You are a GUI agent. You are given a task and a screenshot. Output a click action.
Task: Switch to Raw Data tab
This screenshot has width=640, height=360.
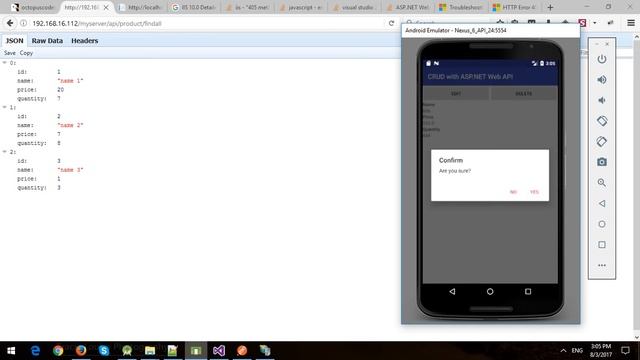47,41
